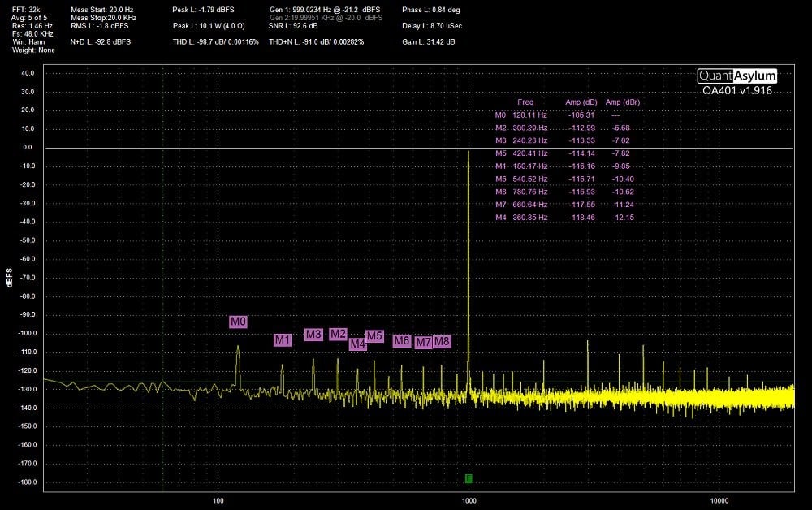Click the dBFS vertical axis label
This screenshot has height=510, width=812.
pyautogui.click(x=9, y=280)
